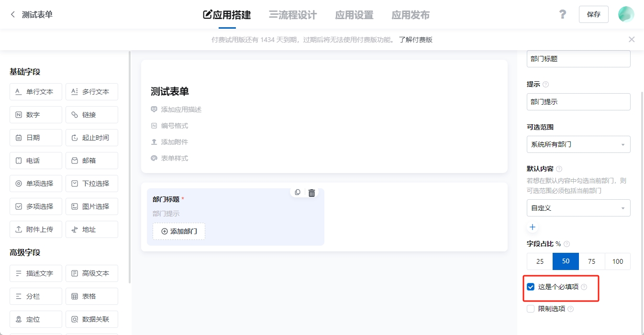Select the 日期 date field icon
The image size is (644, 335).
pos(35,137)
